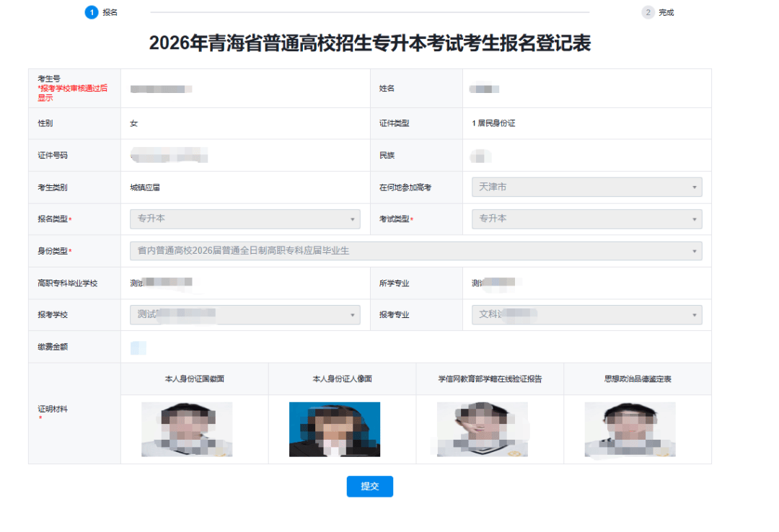
Task: View the 思想政治品德鉴定表 image thumbnail
Action: pos(630,430)
